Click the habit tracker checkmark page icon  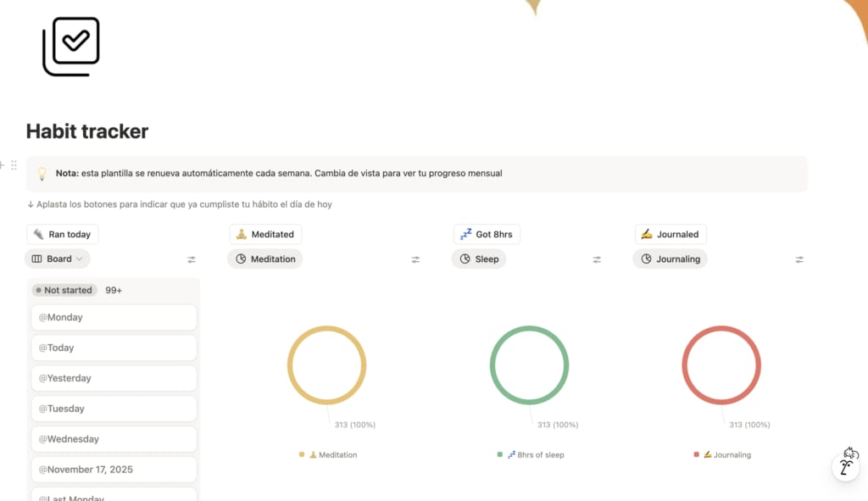click(x=71, y=47)
